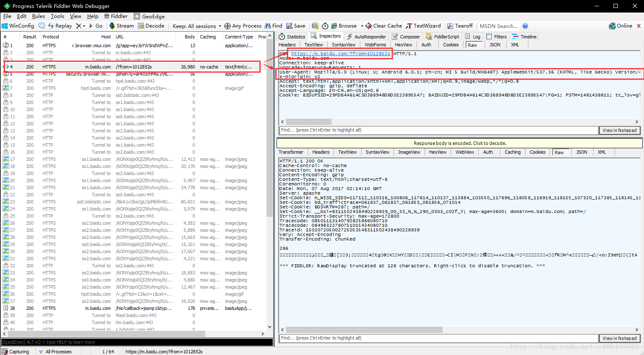Toggle Stream mode

[121, 26]
